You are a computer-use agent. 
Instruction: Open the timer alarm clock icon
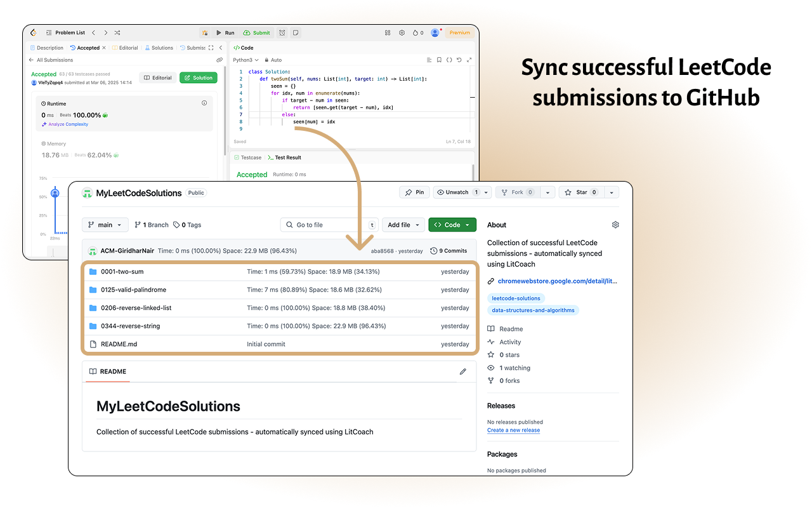click(282, 32)
